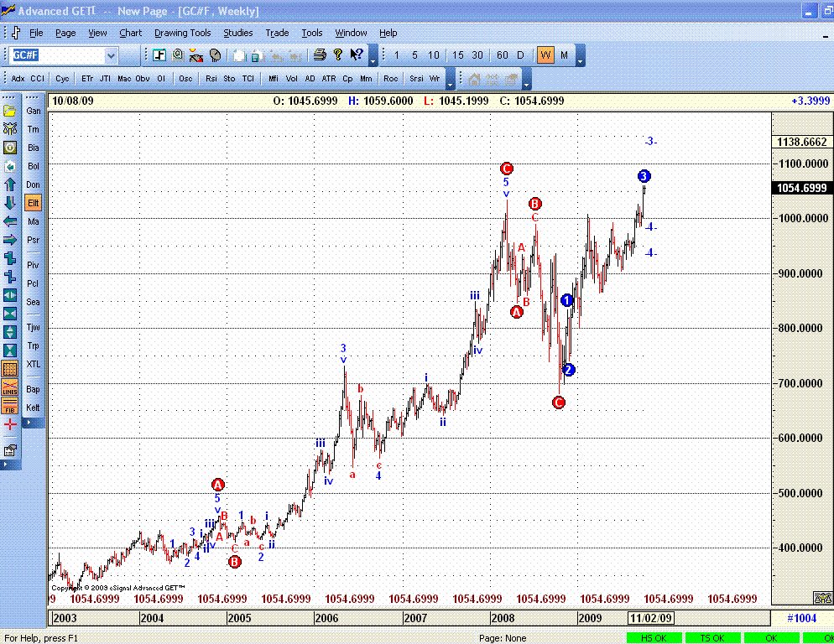Image resolution: width=834 pixels, height=644 pixels.
Task: Toggle the Weekly (W) timeframe button
Action: 545,55
